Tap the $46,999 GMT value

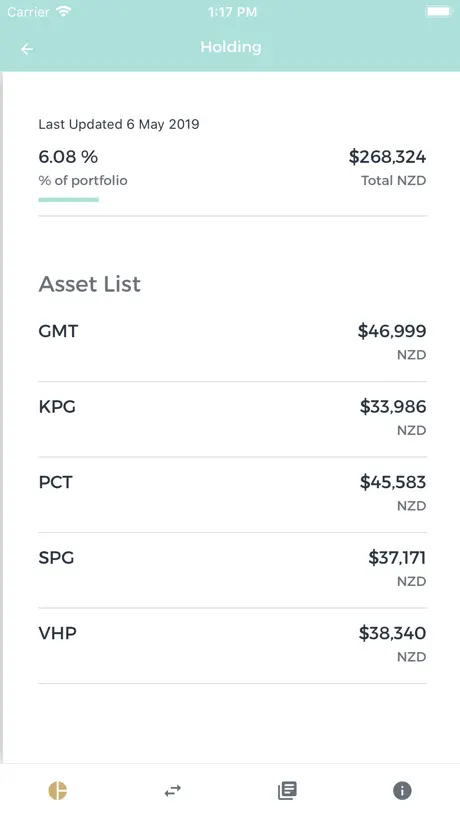(x=392, y=331)
